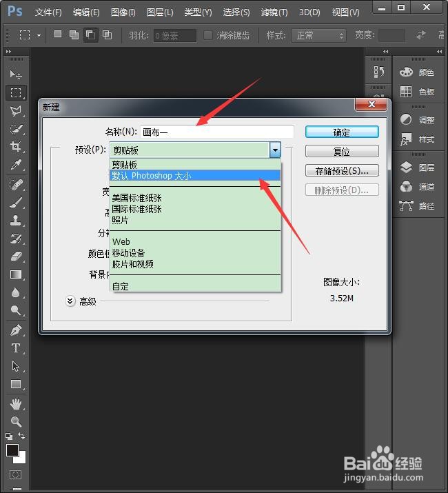Image resolution: width=448 pixels, height=493 pixels.
Task: Select the Eraser tool
Action: [16, 256]
